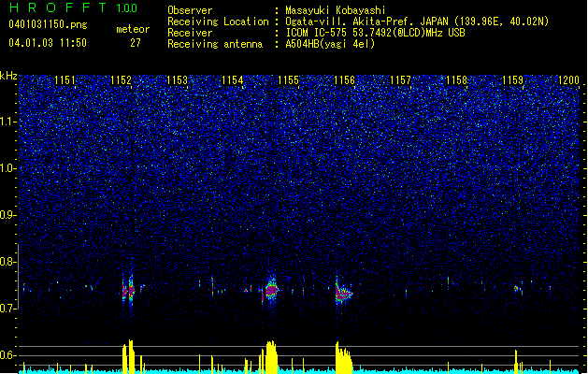Click the 1.1 kHz axis label
The image size is (588, 374).
click(x=8, y=122)
